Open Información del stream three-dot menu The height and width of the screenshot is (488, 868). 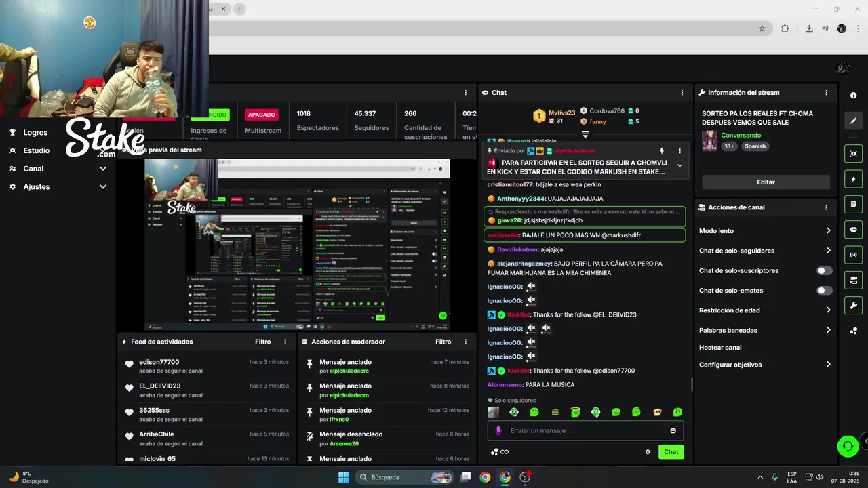[x=826, y=93]
